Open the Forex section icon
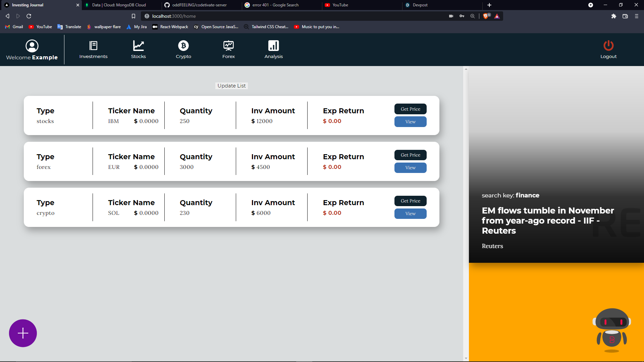The image size is (644, 362). click(228, 46)
